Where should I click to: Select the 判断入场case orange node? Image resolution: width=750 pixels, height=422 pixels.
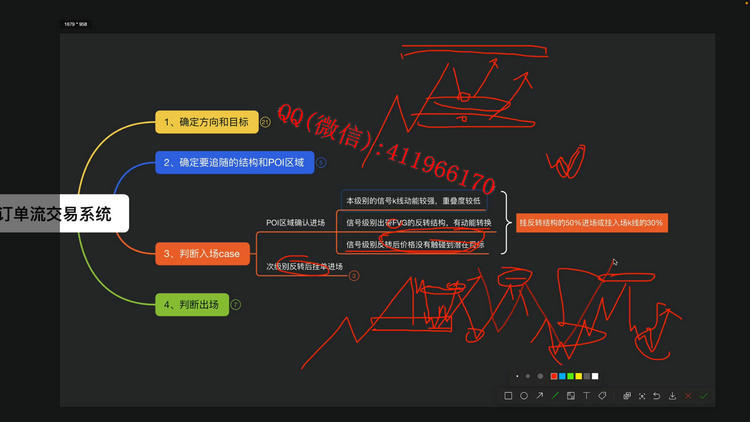click(x=201, y=254)
